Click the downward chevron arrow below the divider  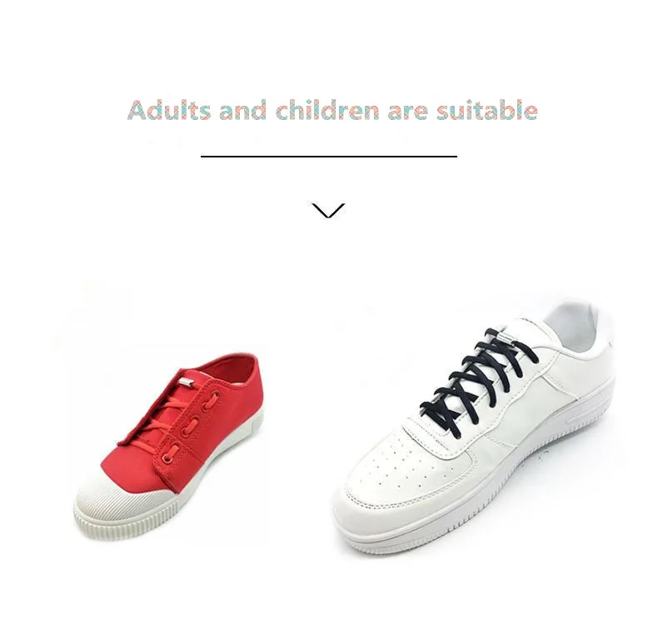pos(328,210)
